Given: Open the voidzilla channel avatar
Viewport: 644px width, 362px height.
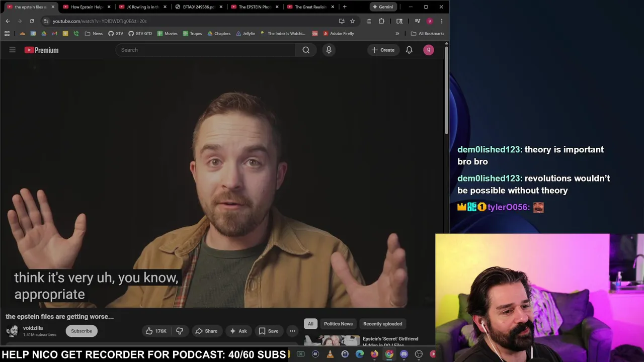Looking at the screenshot, I should click(x=12, y=331).
